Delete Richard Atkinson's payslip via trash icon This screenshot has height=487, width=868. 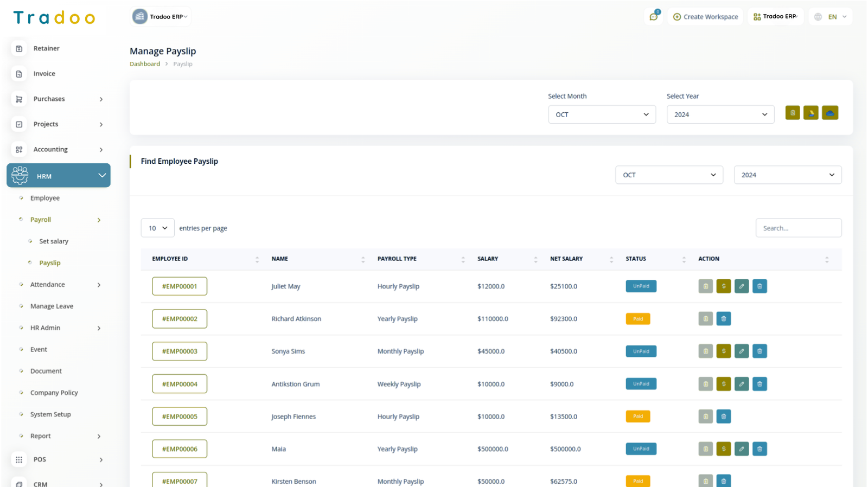click(x=723, y=319)
